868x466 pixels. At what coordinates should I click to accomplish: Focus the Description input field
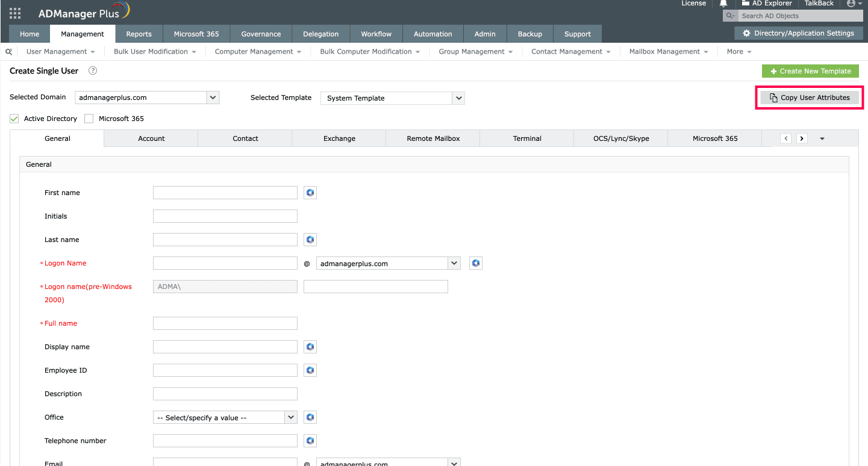[x=225, y=394]
